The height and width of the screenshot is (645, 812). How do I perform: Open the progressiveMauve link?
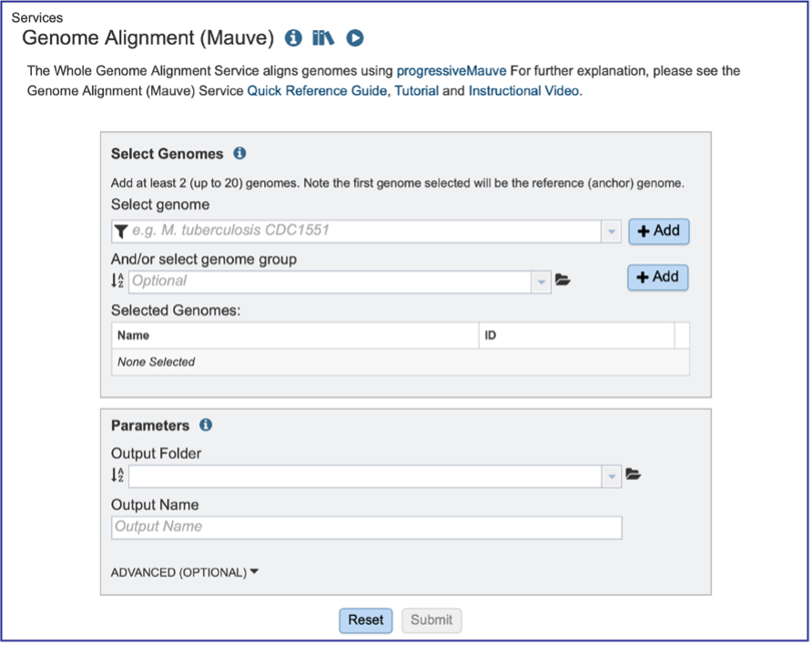[451, 71]
